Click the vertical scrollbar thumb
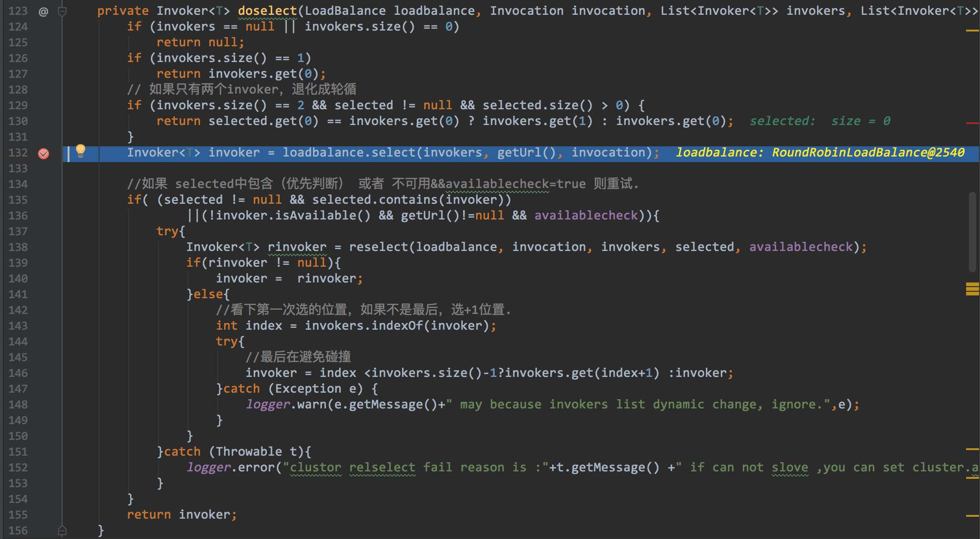 tap(972, 232)
